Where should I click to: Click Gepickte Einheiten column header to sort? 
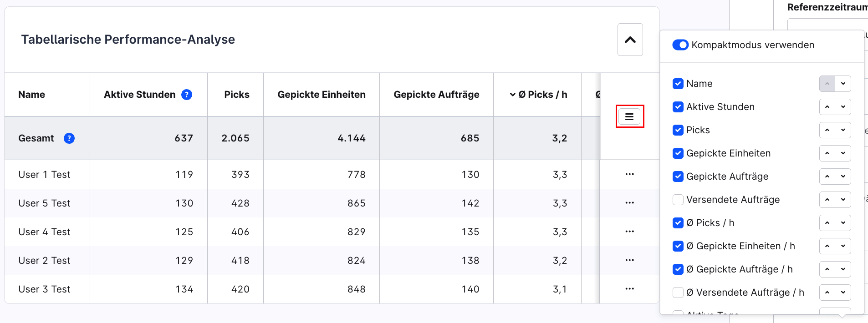322,95
